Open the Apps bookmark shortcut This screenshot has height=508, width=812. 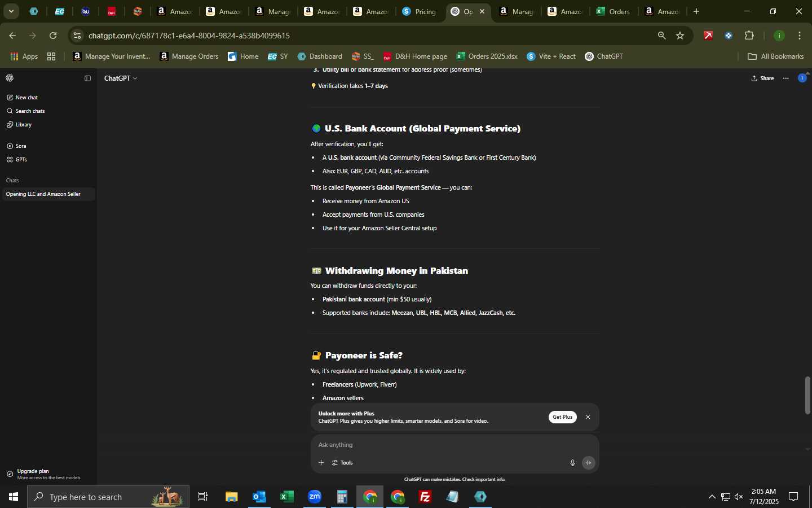(24, 56)
